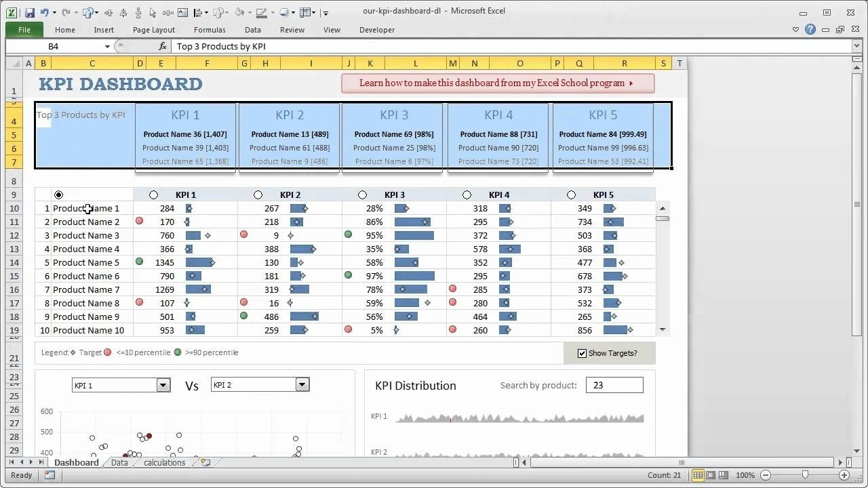The width and height of the screenshot is (868, 488).
Task: Click the Align objects icon
Action: pos(198,12)
